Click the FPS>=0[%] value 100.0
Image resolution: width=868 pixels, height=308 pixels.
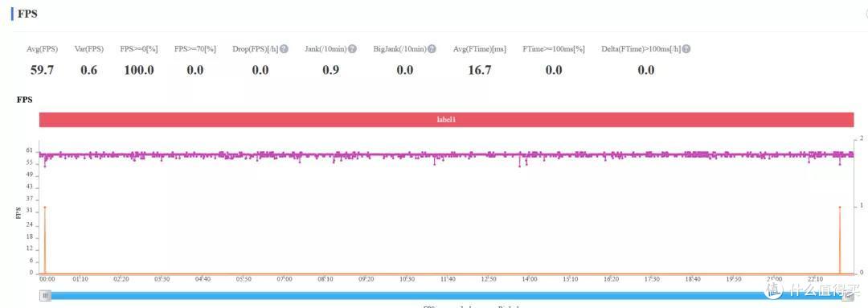click(139, 70)
